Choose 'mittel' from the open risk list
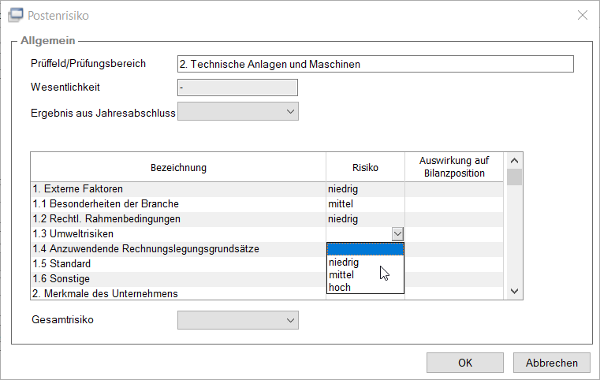Viewport: 600px width, 380px height. coord(365,275)
